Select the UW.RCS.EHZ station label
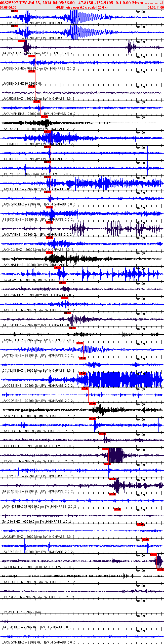The image size is (164, 644). coord(38,431)
